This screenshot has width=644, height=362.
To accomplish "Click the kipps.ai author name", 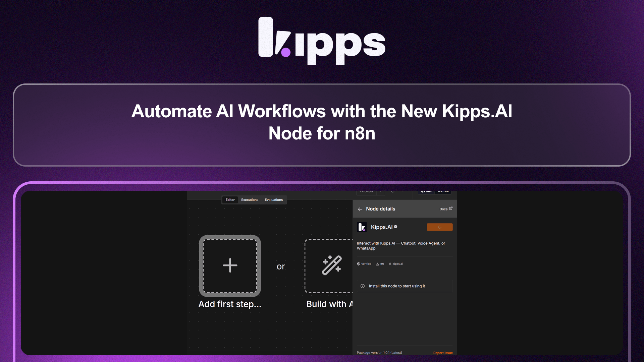I will (397, 264).
